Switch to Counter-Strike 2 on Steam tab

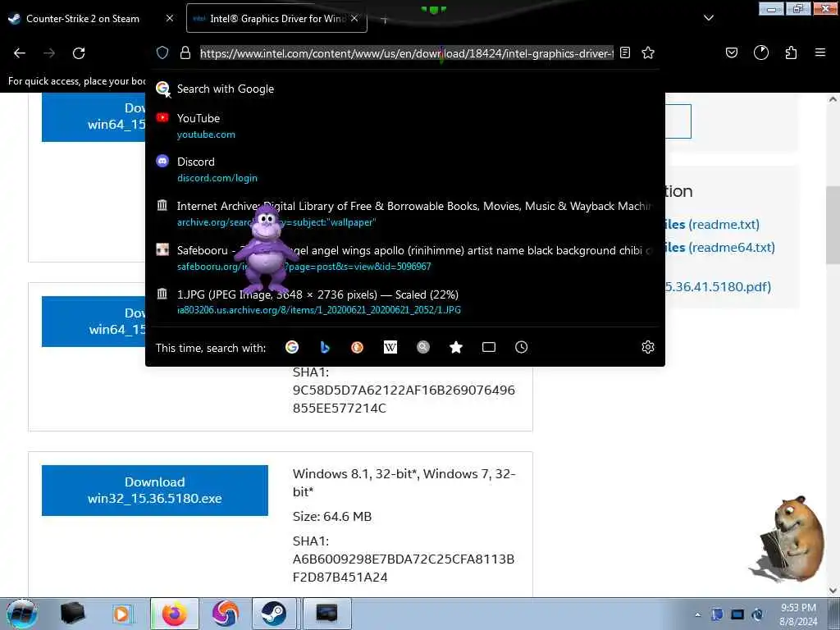[x=83, y=18]
